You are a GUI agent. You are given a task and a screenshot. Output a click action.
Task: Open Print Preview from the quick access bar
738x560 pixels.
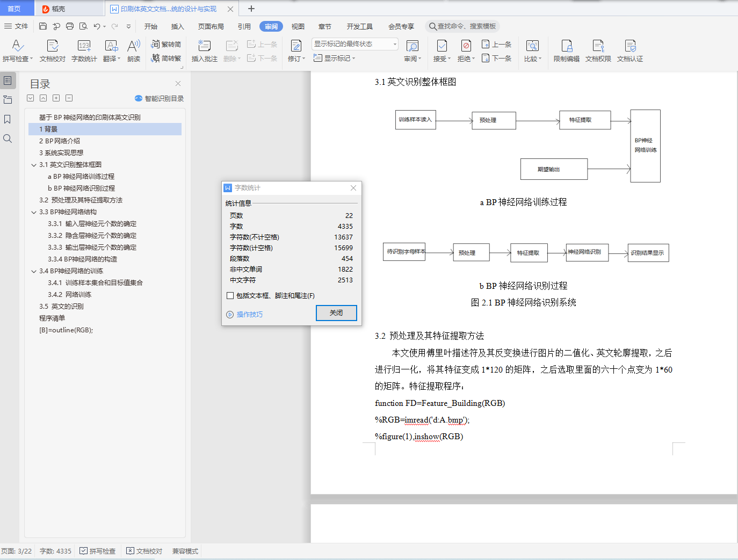point(83,26)
